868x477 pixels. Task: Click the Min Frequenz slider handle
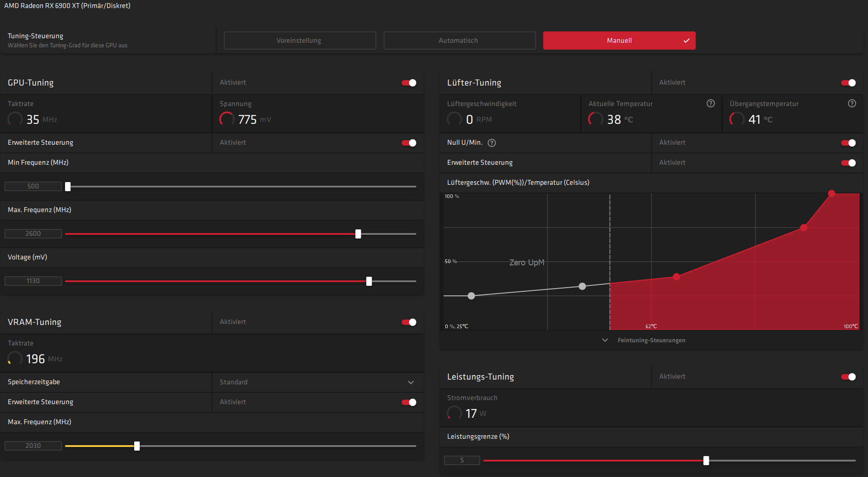coord(68,187)
